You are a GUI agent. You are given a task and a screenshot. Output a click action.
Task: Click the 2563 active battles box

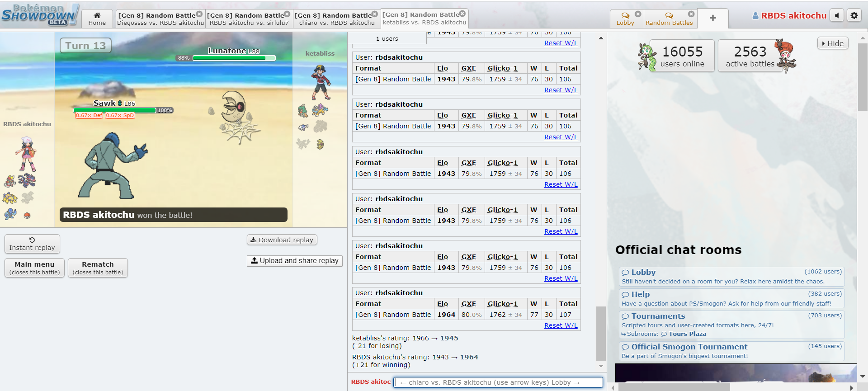tap(750, 56)
